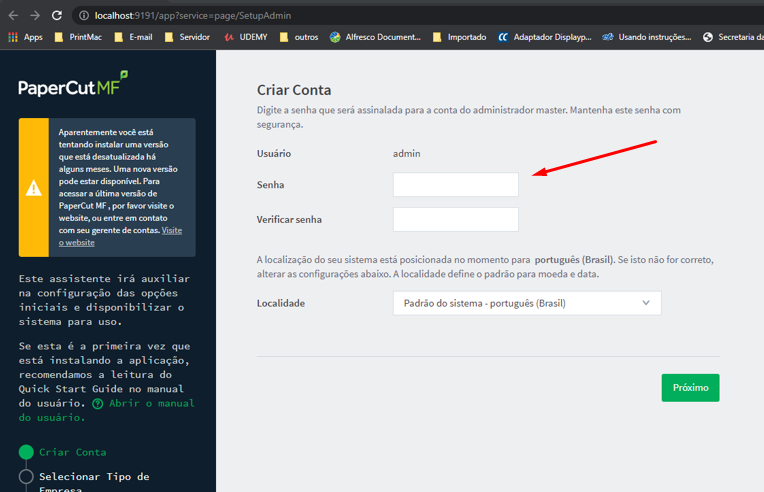Viewport: 764px width, 492px height.
Task: Click the 'admin' username text
Action: tap(406, 153)
